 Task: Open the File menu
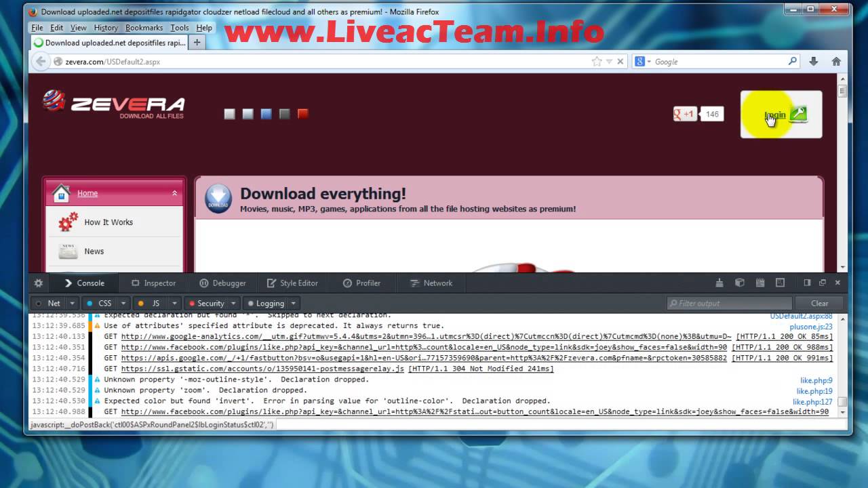pyautogui.click(x=37, y=28)
